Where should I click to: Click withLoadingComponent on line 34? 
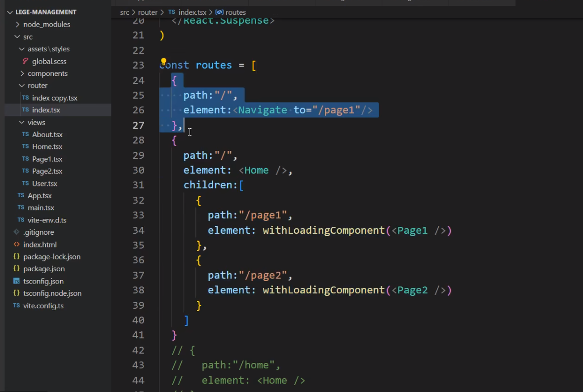coord(323,230)
